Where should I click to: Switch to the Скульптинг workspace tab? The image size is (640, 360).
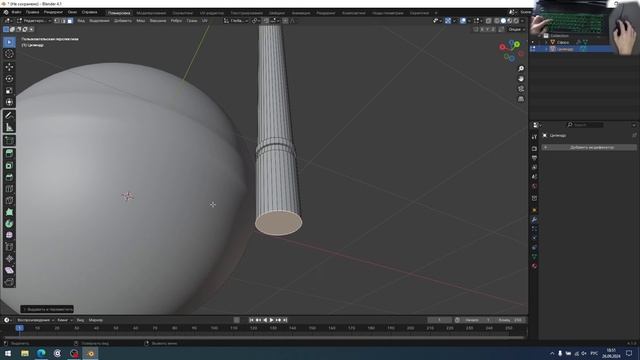182,13
